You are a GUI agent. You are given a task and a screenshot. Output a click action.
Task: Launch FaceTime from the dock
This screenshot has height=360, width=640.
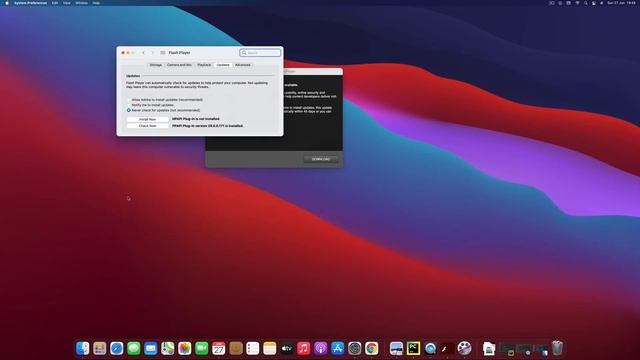click(202, 348)
